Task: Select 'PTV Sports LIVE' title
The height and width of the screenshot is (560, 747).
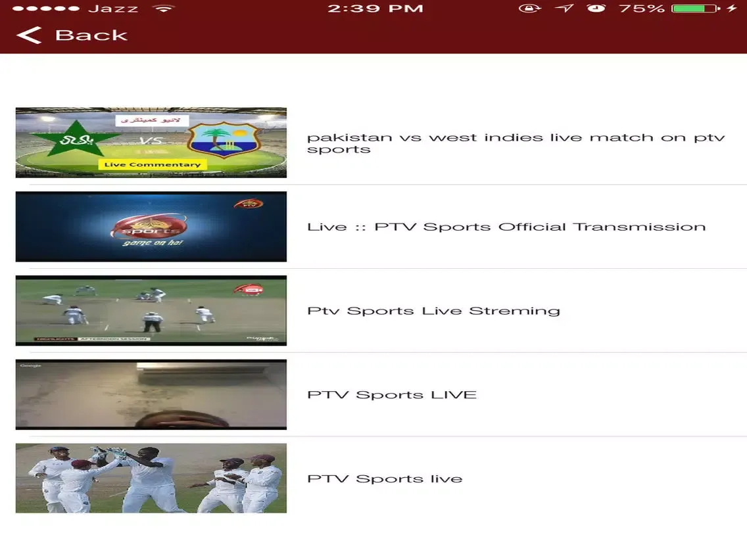Action: click(x=392, y=395)
